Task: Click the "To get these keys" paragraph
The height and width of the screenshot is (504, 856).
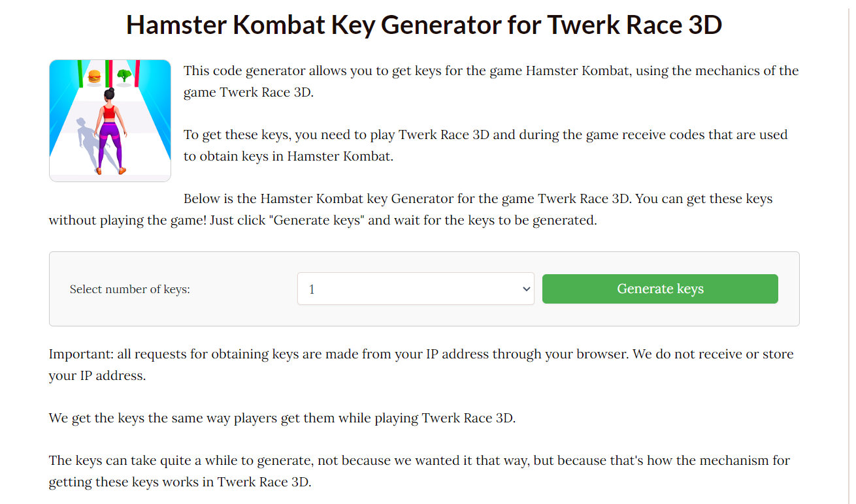Action: [x=486, y=146]
